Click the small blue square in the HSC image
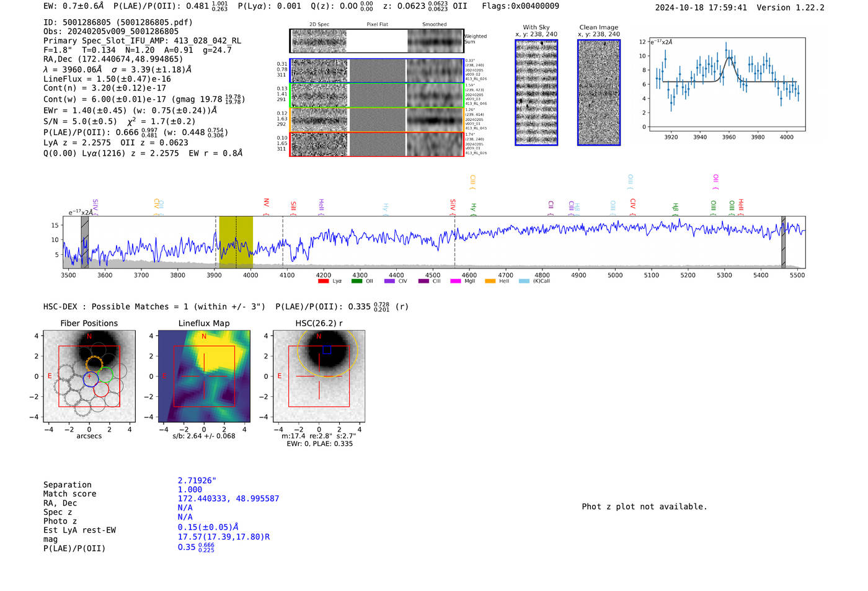 327,350
